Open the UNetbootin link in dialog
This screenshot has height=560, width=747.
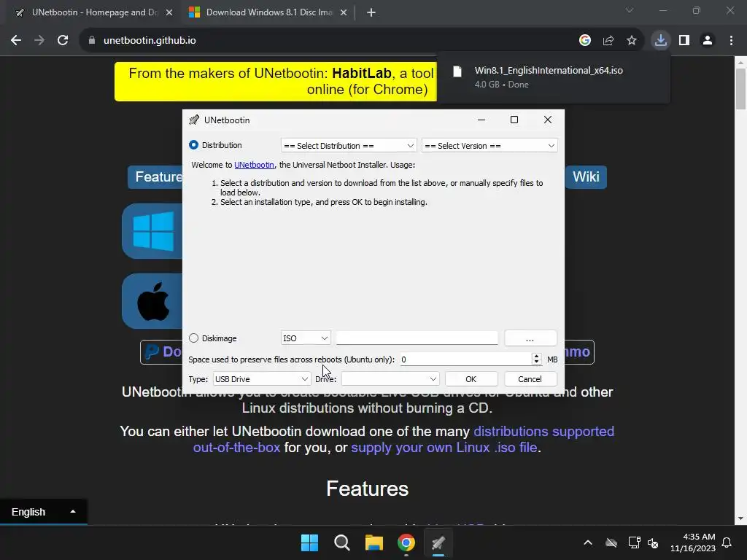254,165
